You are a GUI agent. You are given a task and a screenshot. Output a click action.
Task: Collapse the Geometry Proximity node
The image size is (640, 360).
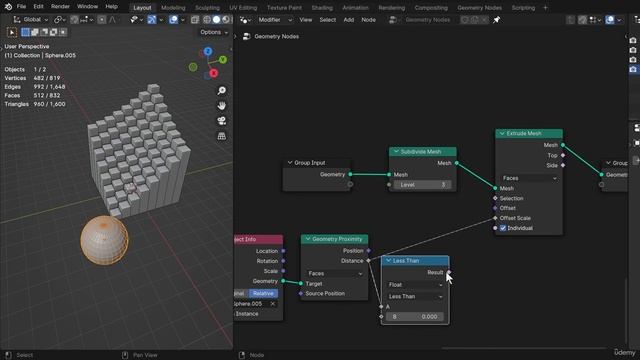click(308, 239)
